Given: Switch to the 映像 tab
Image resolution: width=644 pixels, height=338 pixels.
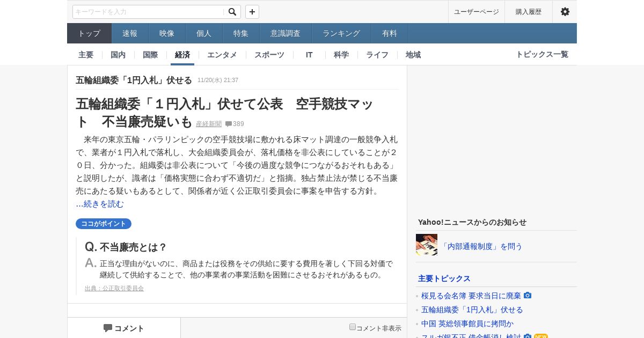Looking at the screenshot, I should tap(167, 33).
